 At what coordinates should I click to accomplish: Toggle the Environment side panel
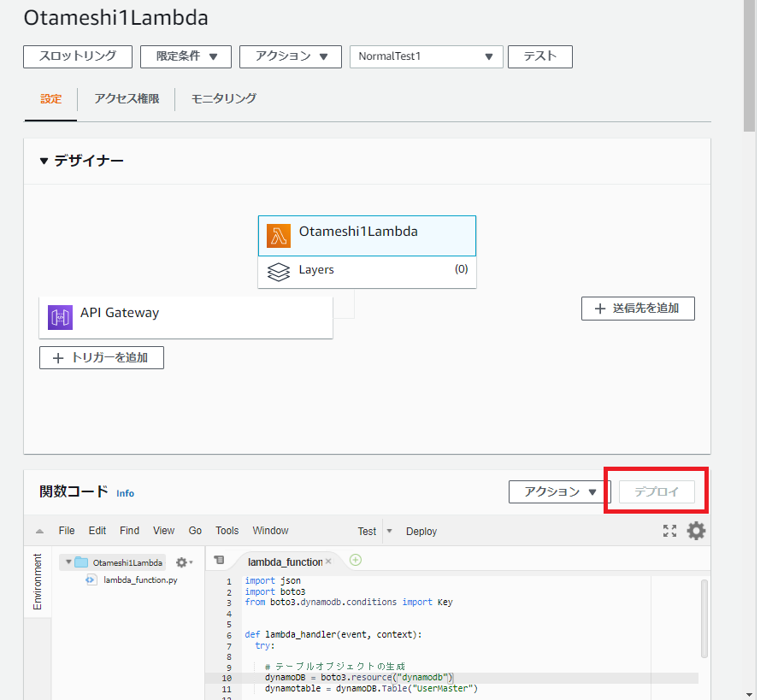[38, 581]
